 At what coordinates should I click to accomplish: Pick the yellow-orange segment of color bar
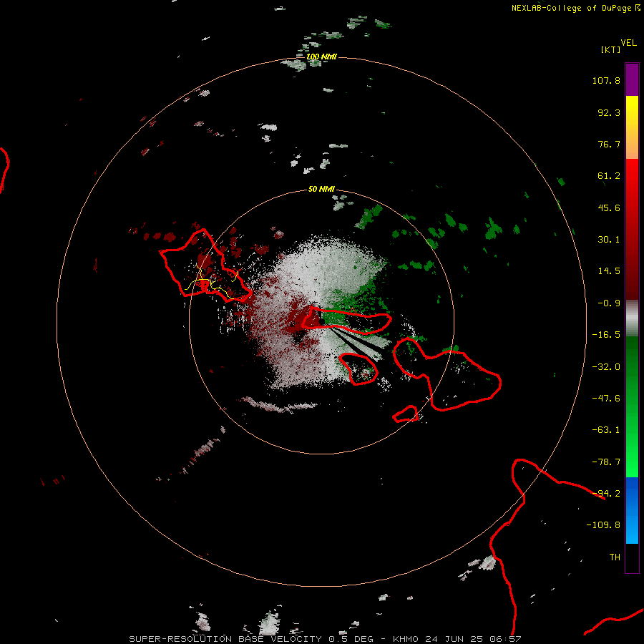pyautogui.click(x=632, y=128)
